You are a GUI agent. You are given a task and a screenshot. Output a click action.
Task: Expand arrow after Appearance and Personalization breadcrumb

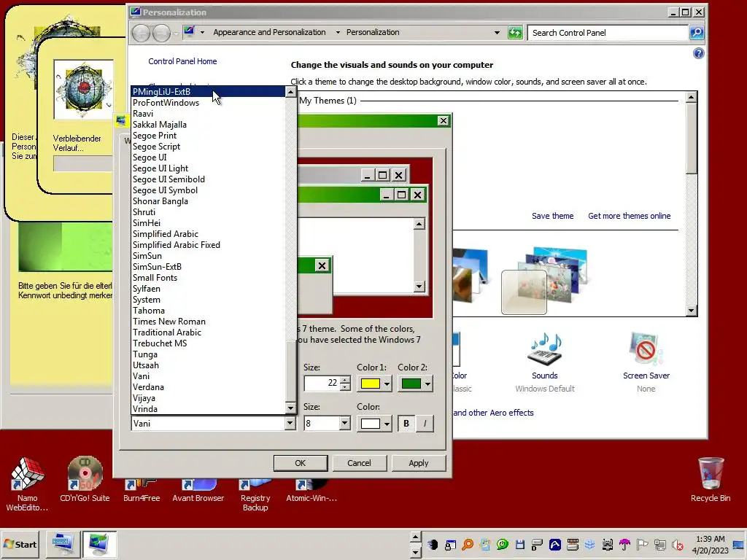(338, 32)
